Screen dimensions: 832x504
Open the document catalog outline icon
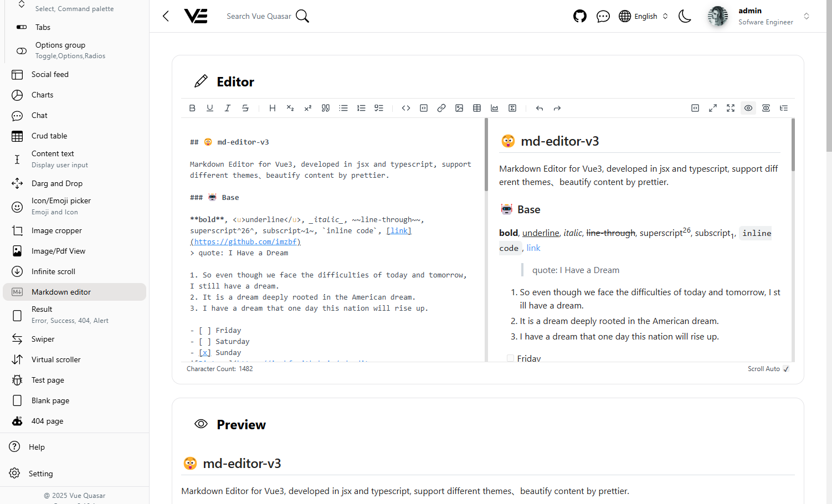tap(784, 108)
